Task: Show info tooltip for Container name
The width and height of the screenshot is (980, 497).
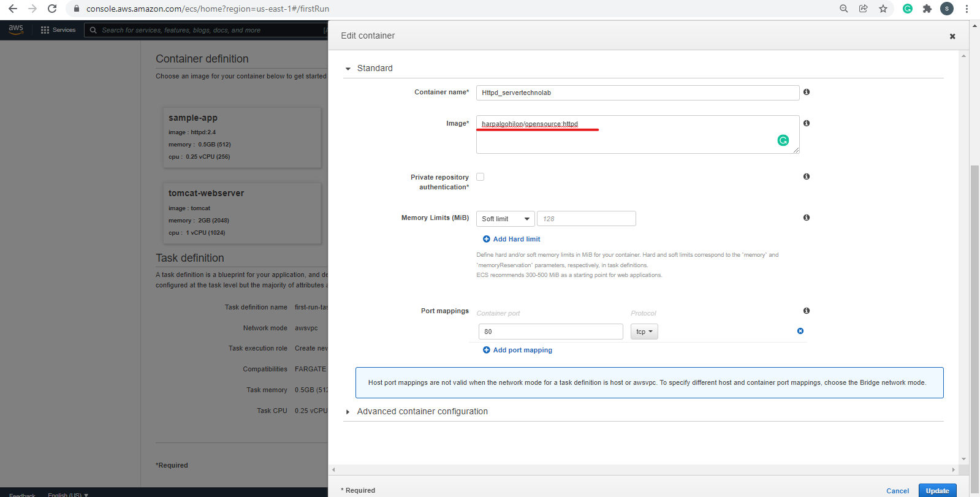Action: (x=807, y=92)
